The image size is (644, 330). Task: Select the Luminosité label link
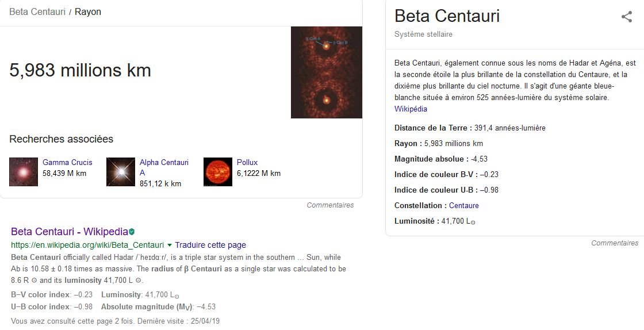tap(415, 221)
